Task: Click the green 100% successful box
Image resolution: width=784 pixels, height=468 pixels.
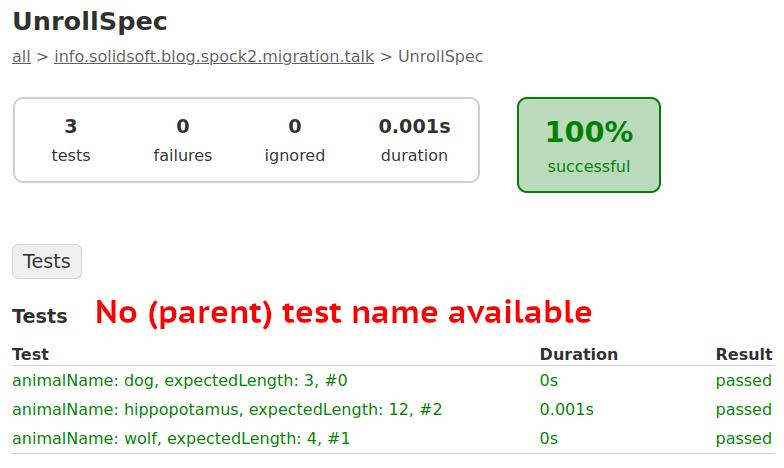Action: point(589,145)
